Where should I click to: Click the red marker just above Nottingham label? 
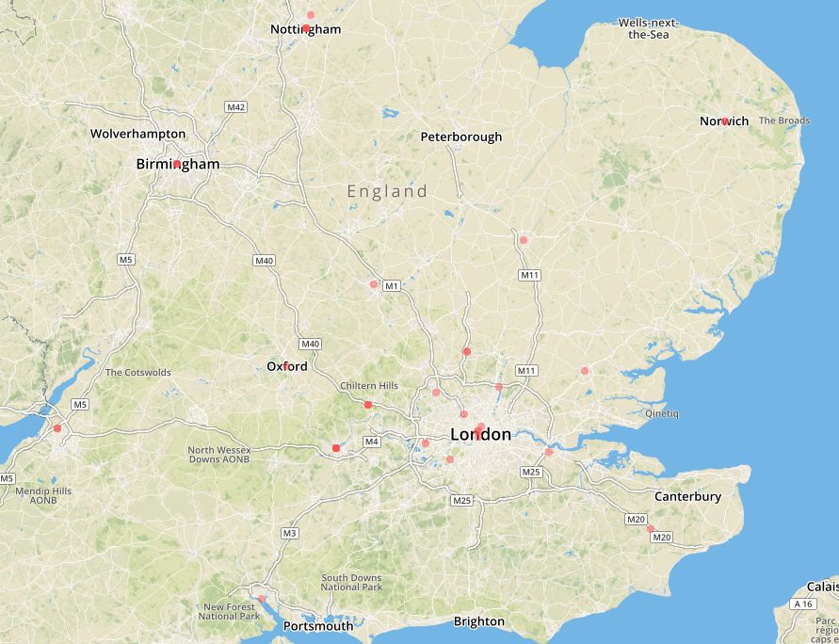click(311, 15)
